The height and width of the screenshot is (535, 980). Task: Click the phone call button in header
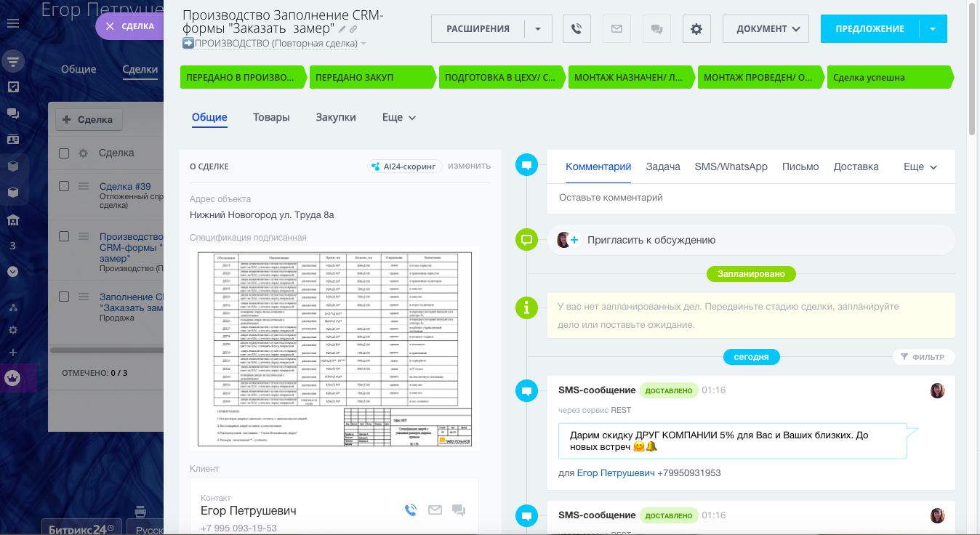[577, 29]
